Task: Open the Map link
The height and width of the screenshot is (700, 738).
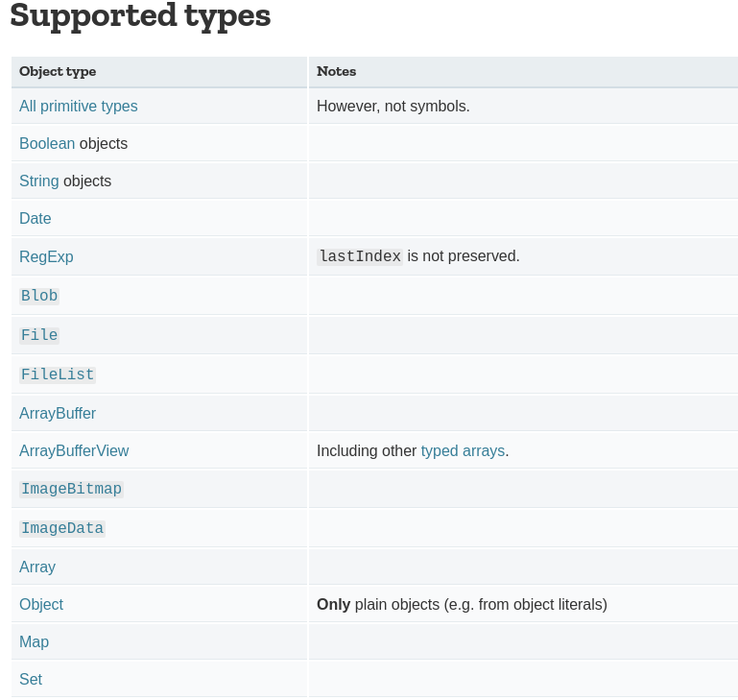Action: pyautogui.click(x=34, y=642)
